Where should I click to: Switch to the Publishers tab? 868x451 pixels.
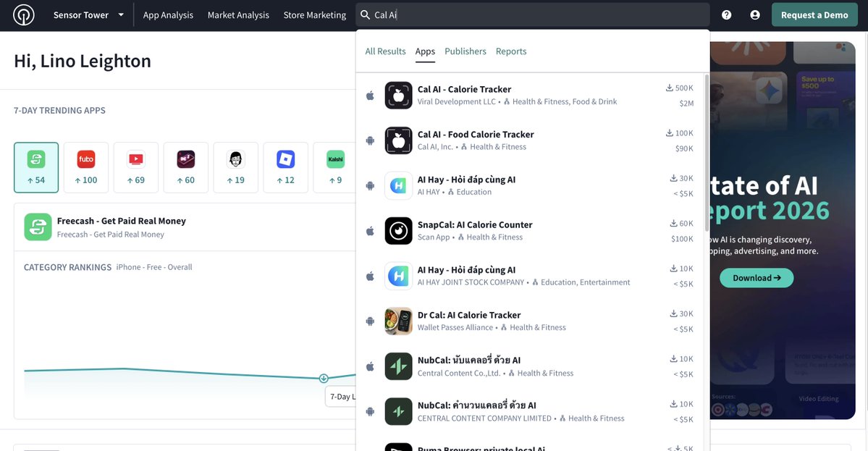tap(465, 51)
